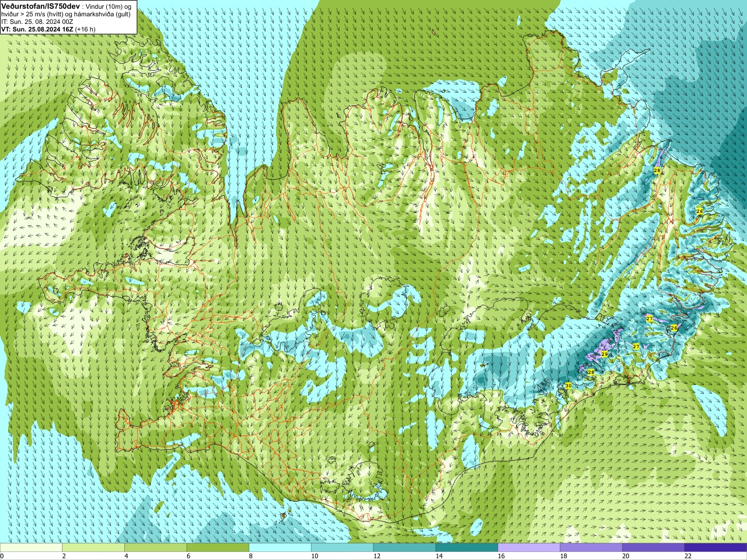
Task: Pick the 14–16 m/s dark teal legend swatch
Action: (467, 548)
